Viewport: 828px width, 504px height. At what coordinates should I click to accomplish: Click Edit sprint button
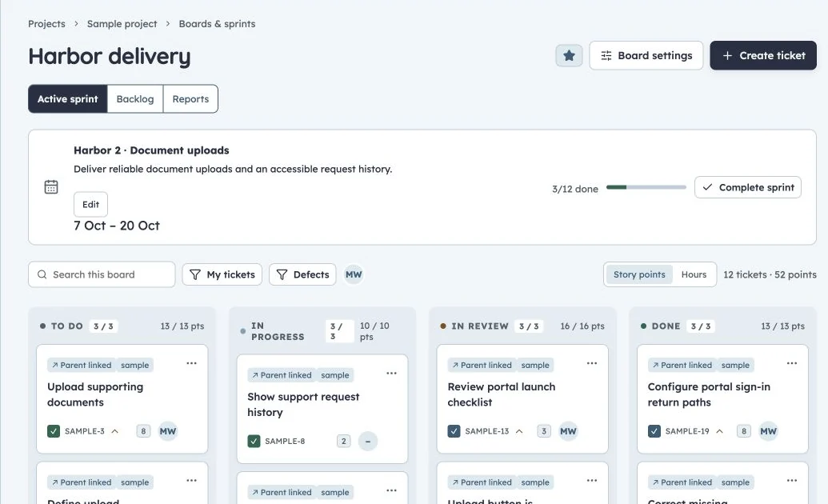[x=91, y=205]
